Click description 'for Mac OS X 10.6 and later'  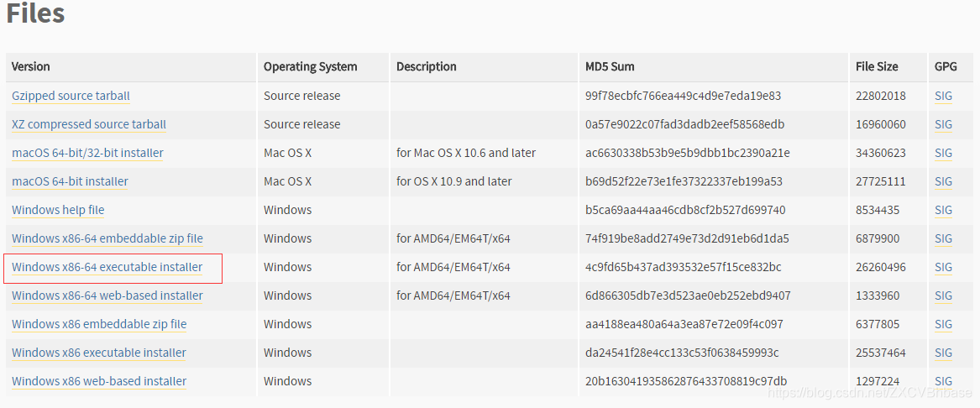coord(466,153)
